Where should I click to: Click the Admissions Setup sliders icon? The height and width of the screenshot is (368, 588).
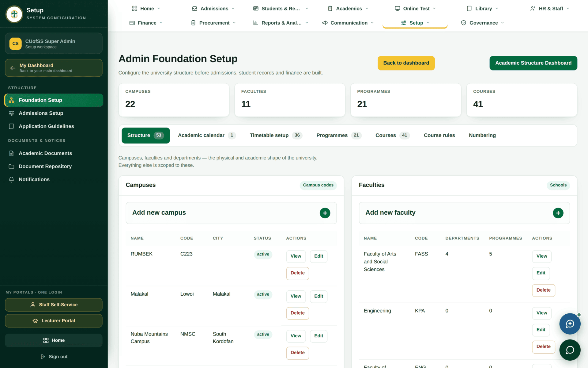coord(11,113)
